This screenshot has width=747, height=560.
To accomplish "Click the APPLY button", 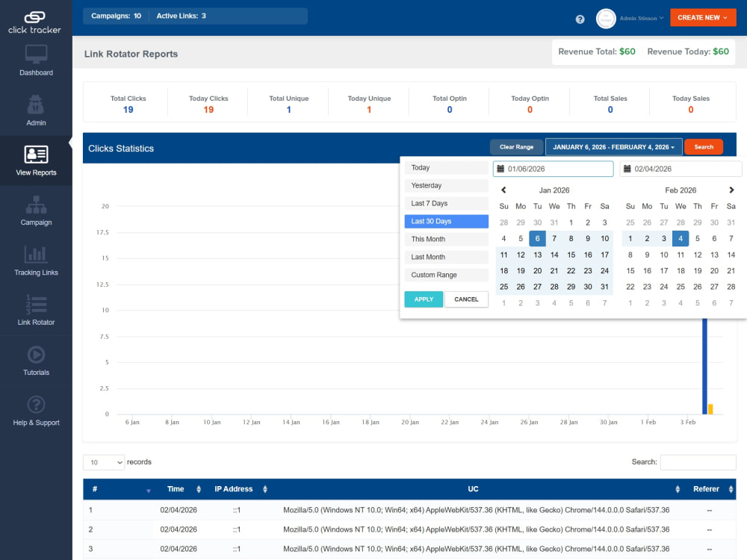I will [x=424, y=299].
